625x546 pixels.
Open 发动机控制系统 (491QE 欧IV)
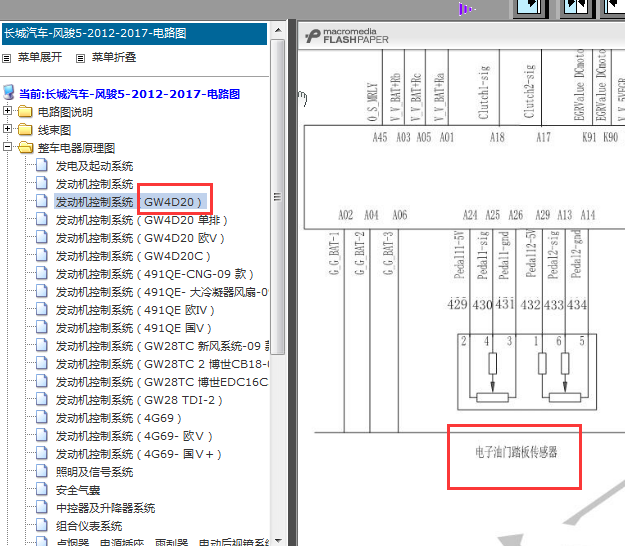[x=135, y=310]
